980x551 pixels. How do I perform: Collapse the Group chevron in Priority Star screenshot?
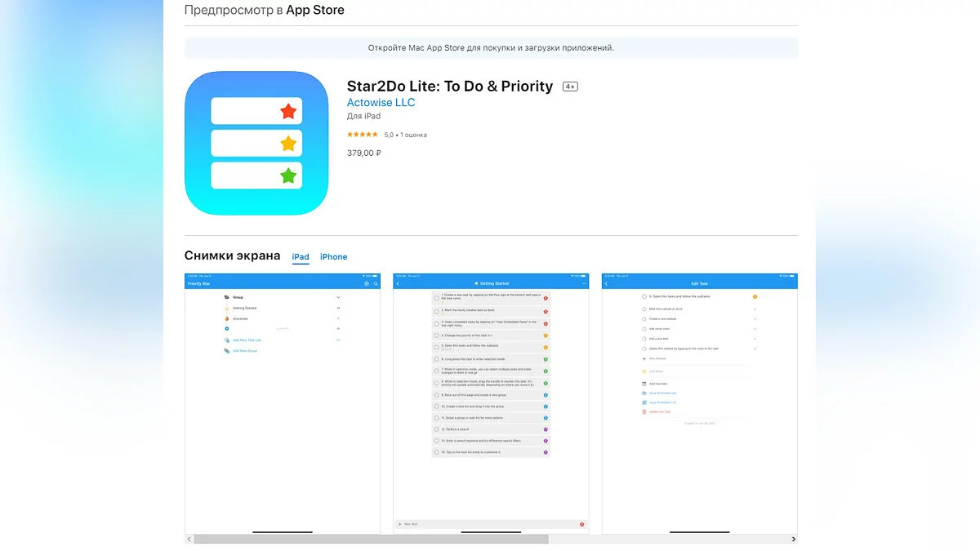pos(338,297)
